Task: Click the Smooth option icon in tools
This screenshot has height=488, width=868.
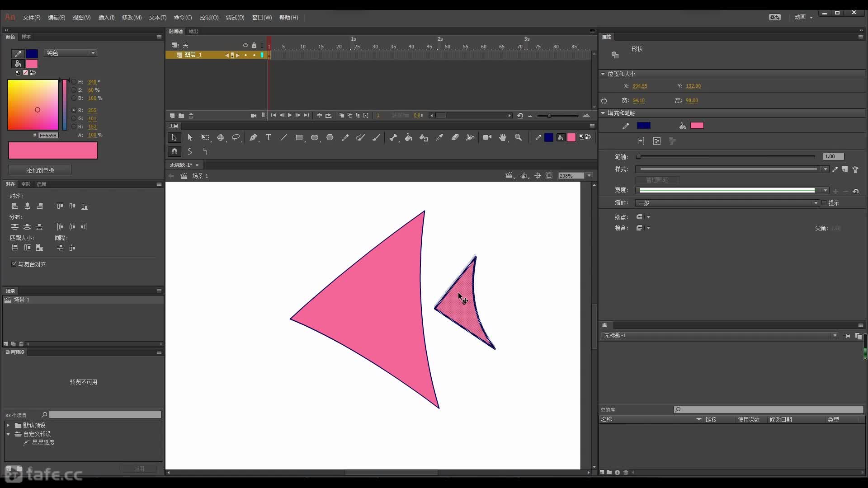Action: [x=190, y=151]
